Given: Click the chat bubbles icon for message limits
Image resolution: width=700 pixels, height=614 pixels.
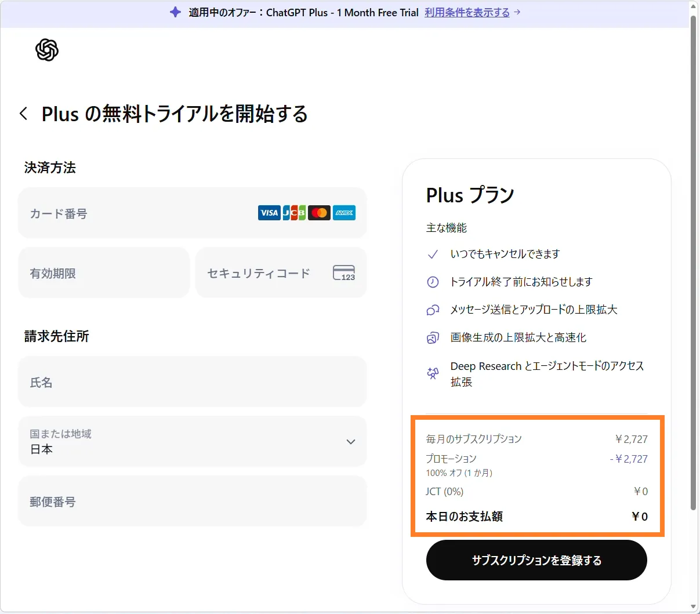Looking at the screenshot, I should click(433, 310).
